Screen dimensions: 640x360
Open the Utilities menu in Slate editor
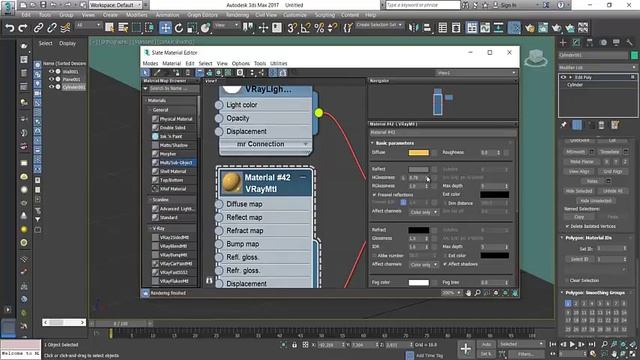pos(279,64)
